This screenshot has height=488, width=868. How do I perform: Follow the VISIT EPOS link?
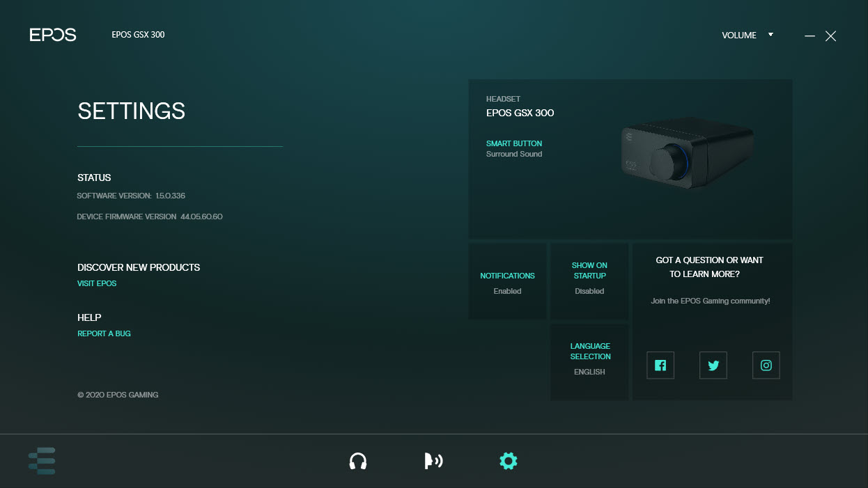point(97,283)
